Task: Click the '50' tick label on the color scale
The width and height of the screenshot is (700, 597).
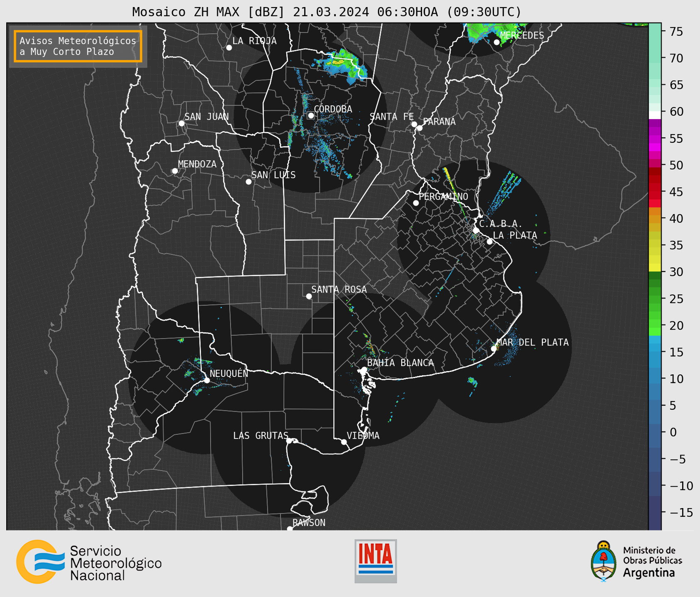Action: (x=676, y=165)
